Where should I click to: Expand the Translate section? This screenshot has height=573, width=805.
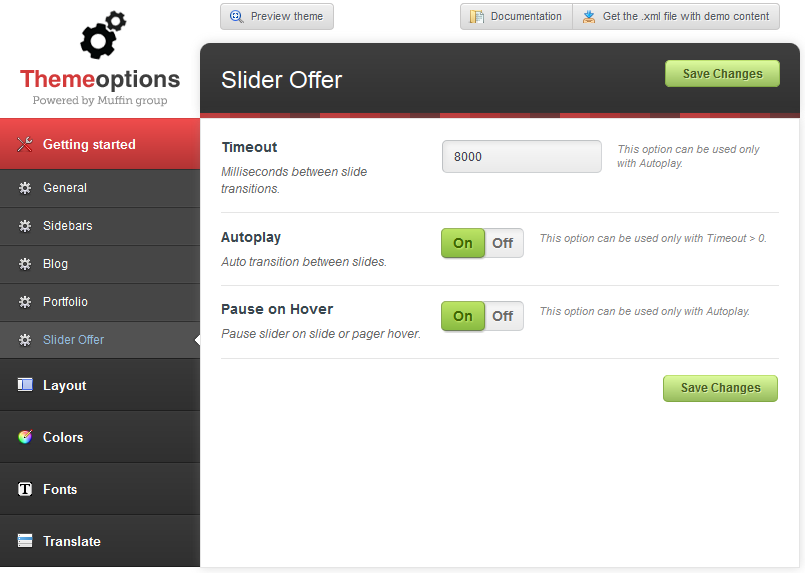(x=72, y=542)
